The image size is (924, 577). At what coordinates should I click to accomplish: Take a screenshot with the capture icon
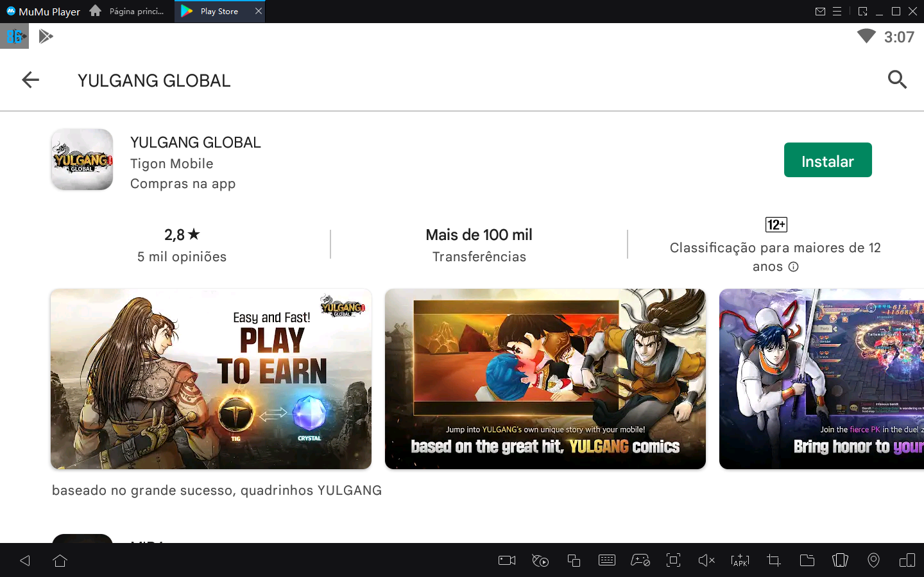673,560
